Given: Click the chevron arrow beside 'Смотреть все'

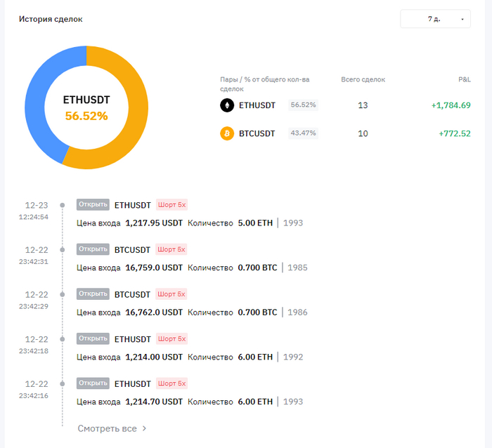Looking at the screenshot, I should coord(144,428).
